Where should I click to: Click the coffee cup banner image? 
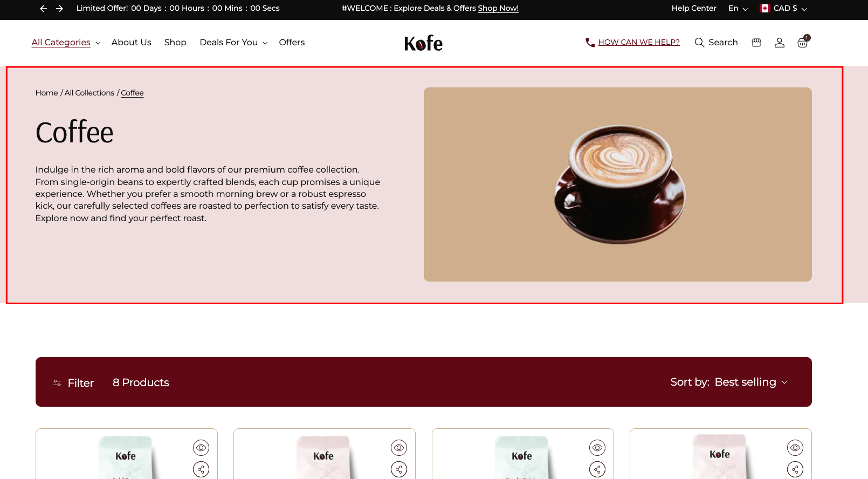click(618, 184)
